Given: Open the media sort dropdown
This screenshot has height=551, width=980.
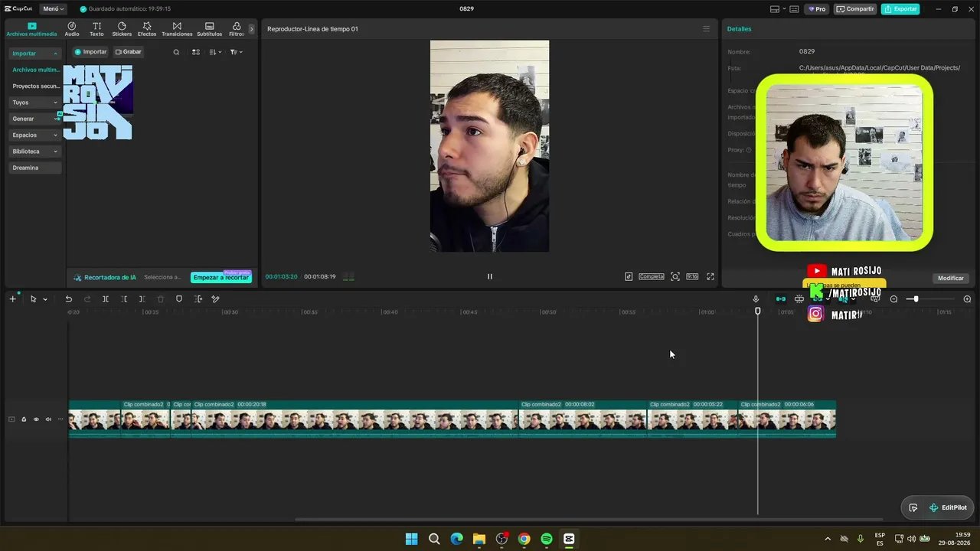Looking at the screenshot, I should [x=215, y=52].
